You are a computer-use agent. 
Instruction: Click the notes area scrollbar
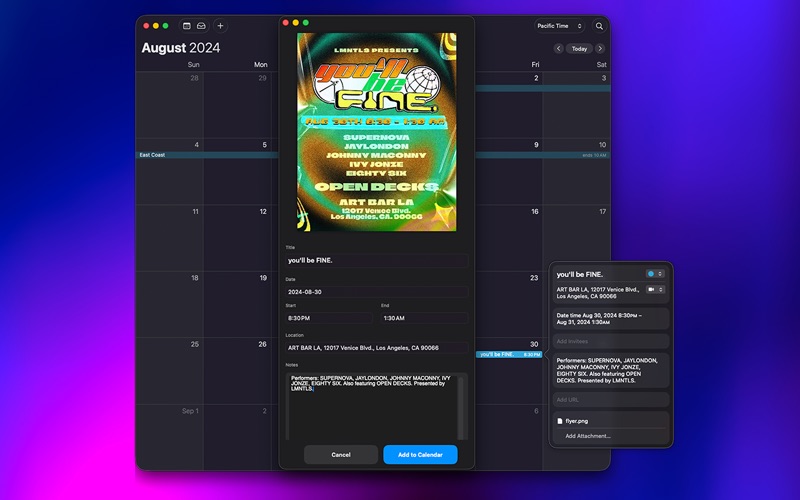461,407
